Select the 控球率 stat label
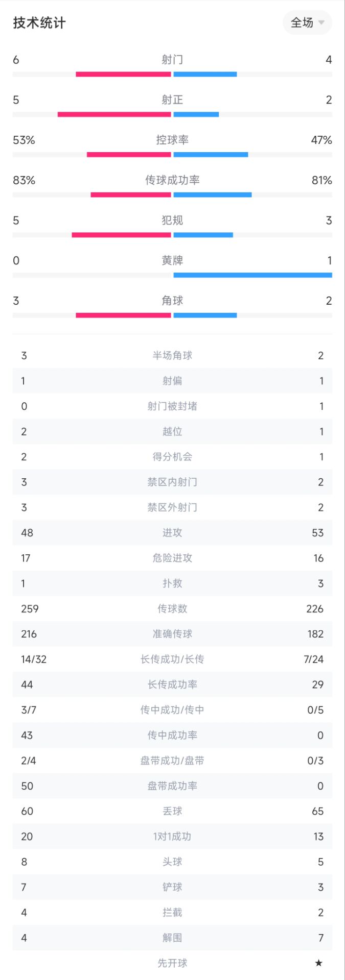 [x=172, y=140]
